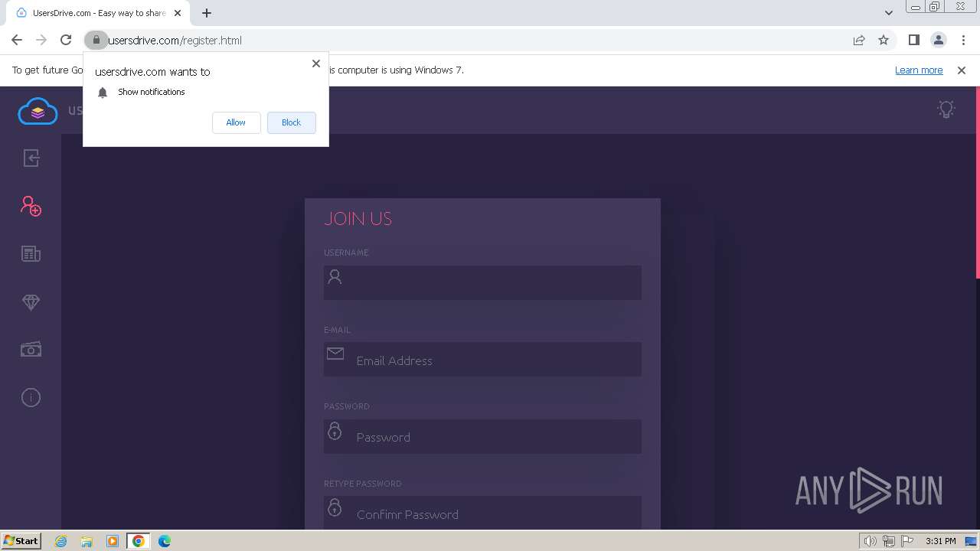Screen dimensions: 980x551
Task: Click the mail envelope icon in email field
Action: 335,354
